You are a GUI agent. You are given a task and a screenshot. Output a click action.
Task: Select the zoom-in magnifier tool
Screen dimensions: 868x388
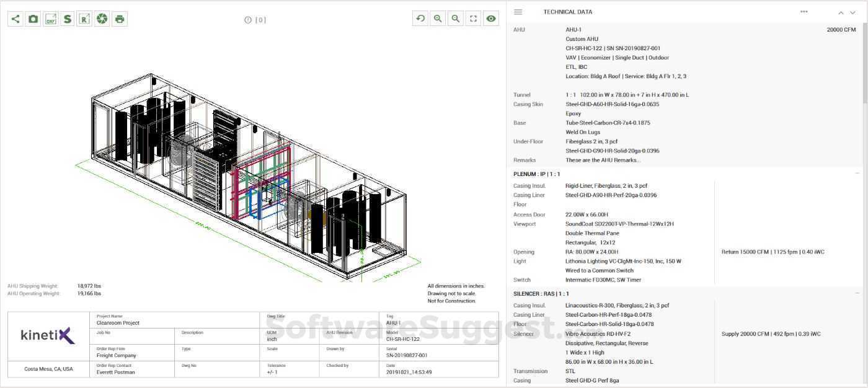click(x=438, y=19)
